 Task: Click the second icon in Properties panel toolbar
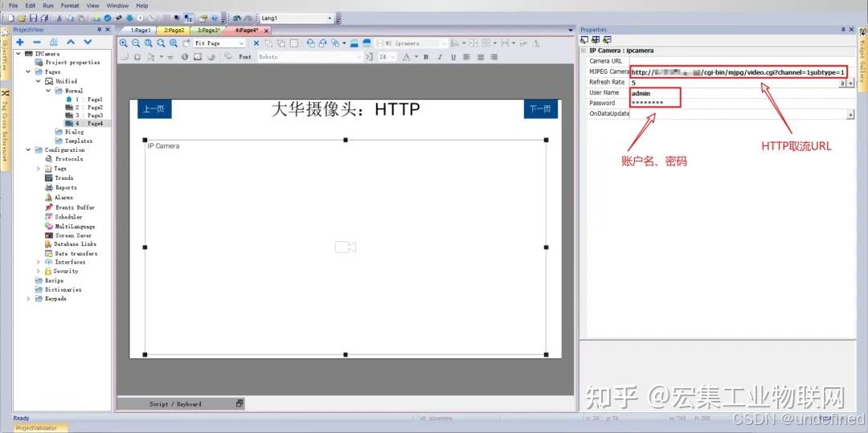596,39
